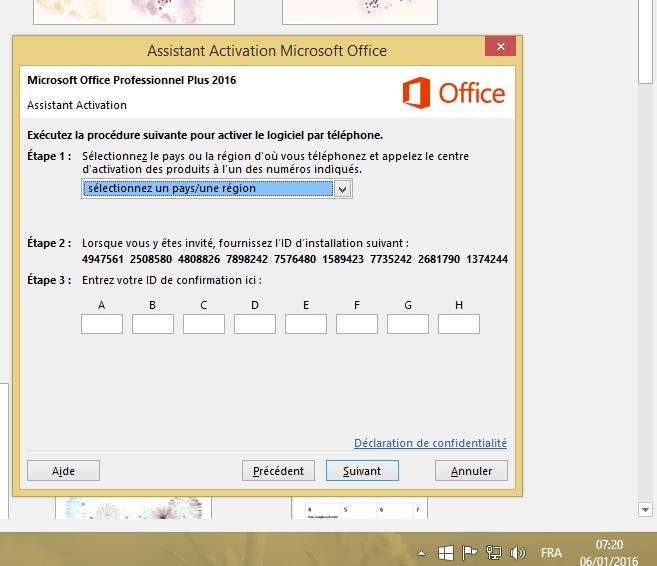Open the volume speaker tray icon

point(517,553)
